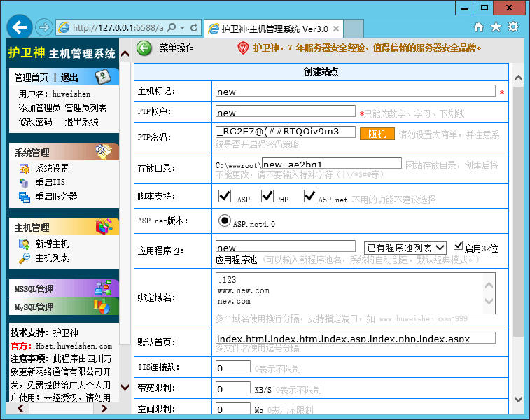Click the 系统设置 item icon

25,168
